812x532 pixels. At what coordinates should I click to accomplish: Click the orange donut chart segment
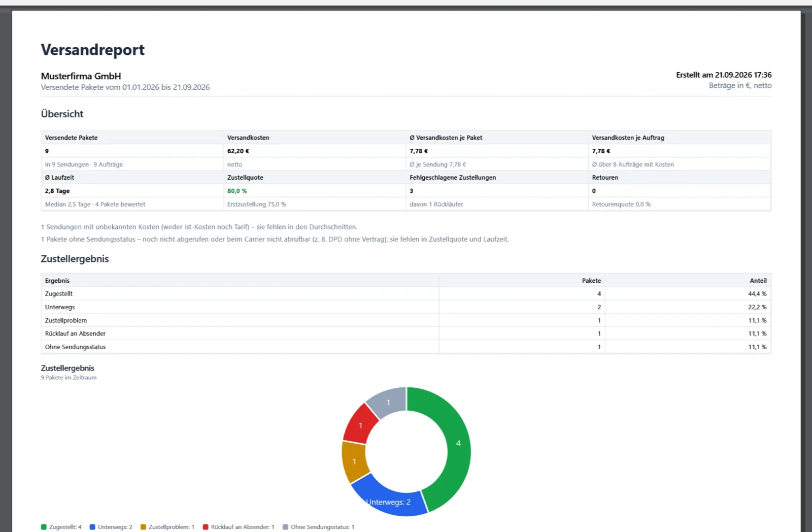click(354, 461)
